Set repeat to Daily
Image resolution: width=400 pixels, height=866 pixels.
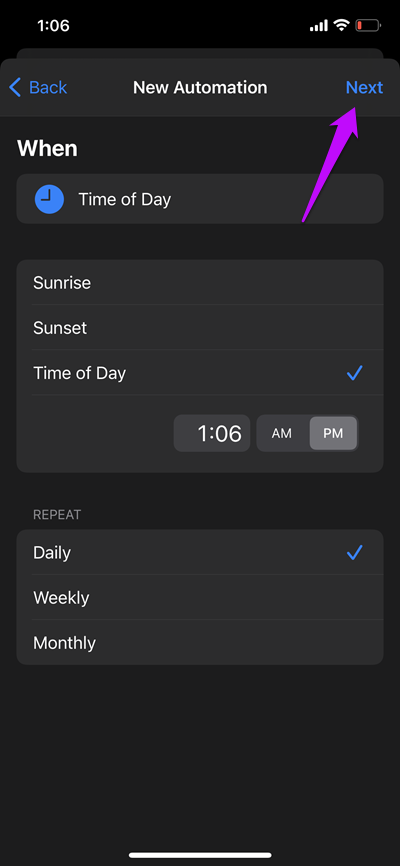pos(200,552)
